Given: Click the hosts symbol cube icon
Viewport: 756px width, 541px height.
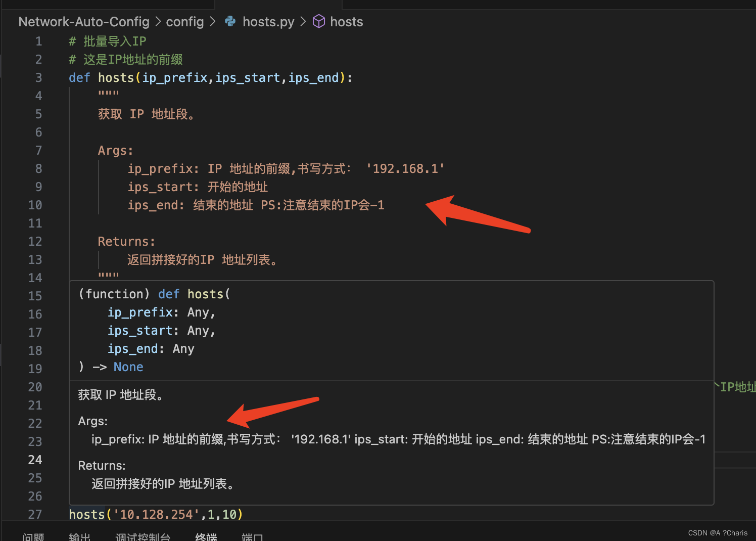Looking at the screenshot, I should pos(319,21).
